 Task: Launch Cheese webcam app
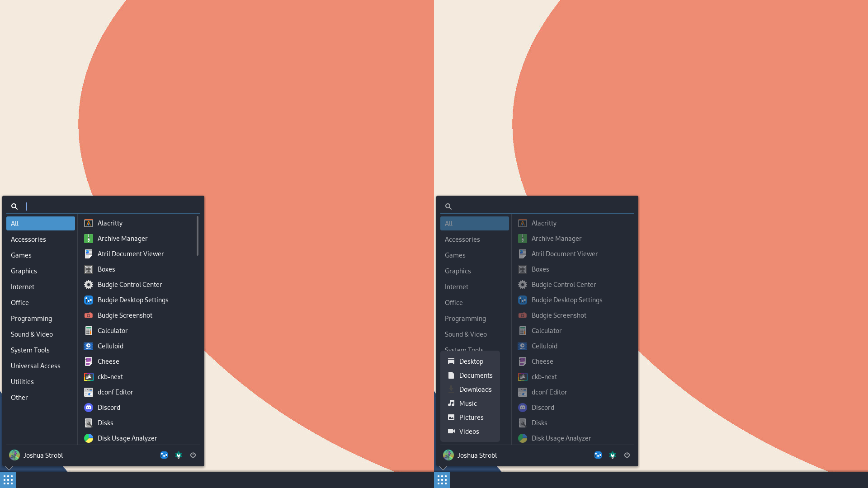pos(108,361)
